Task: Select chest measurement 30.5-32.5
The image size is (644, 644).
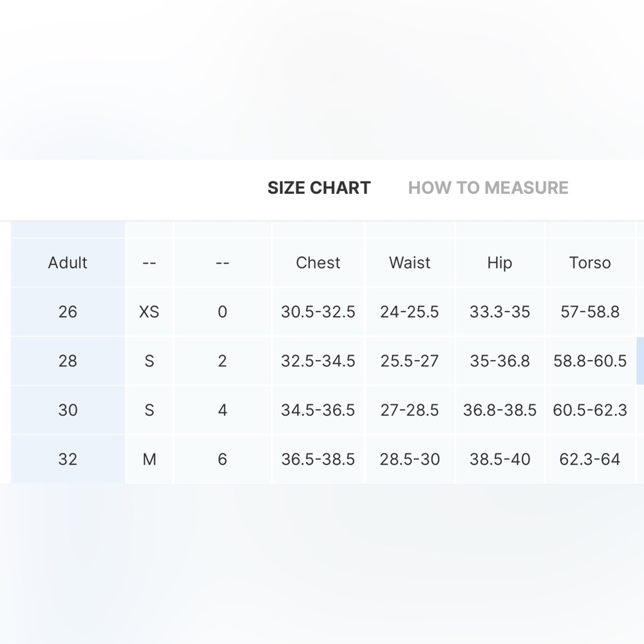Action: 318,312
